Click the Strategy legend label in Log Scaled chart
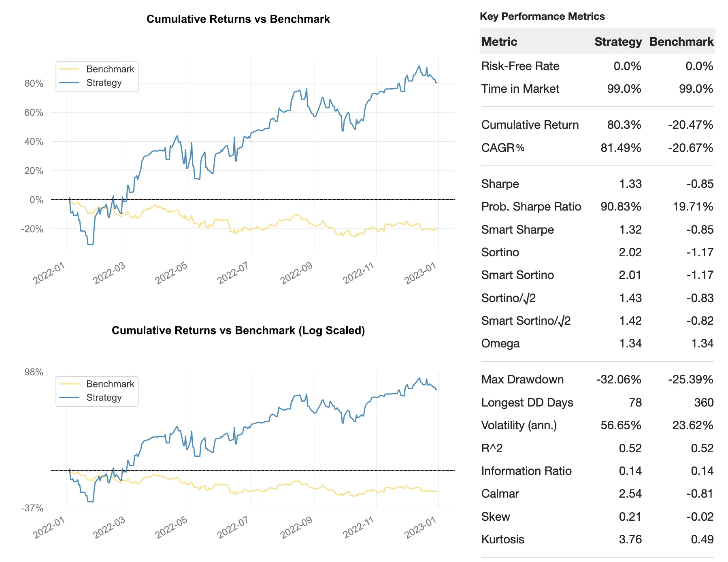Viewport: 728px width, 562px height. [x=104, y=398]
